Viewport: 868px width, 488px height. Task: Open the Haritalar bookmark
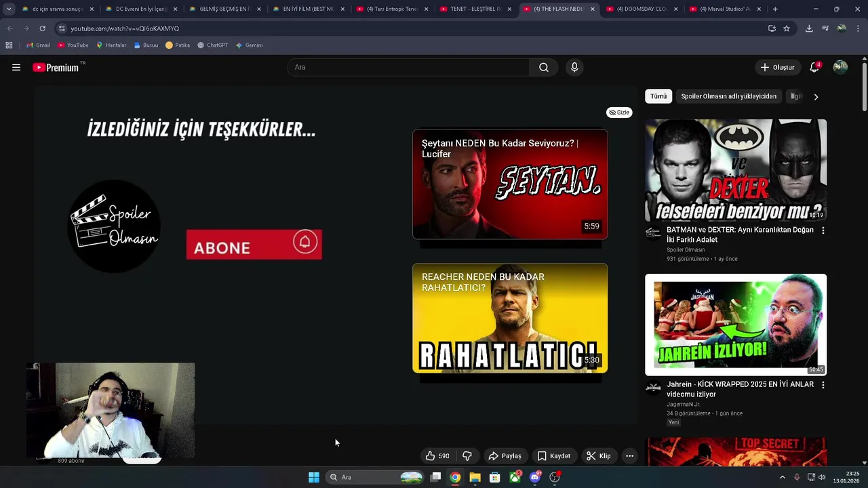[111, 45]
